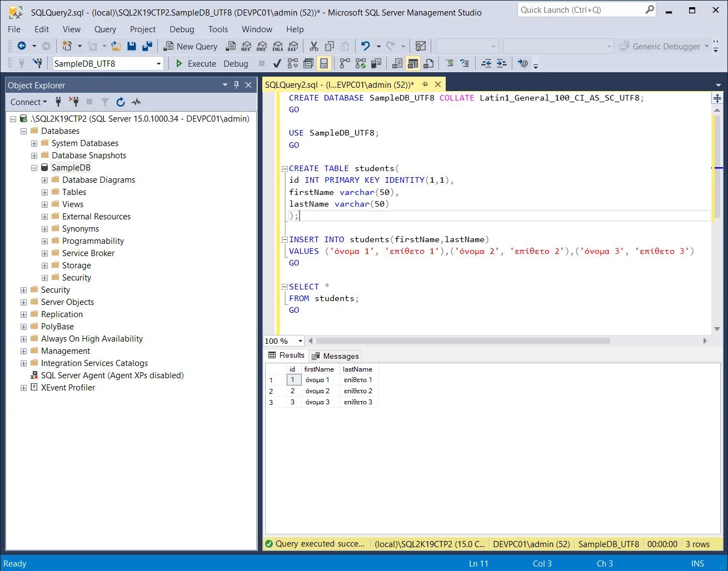Open the 100 % zoom dropdown
The image size is (728, 571).
(300, 341)
